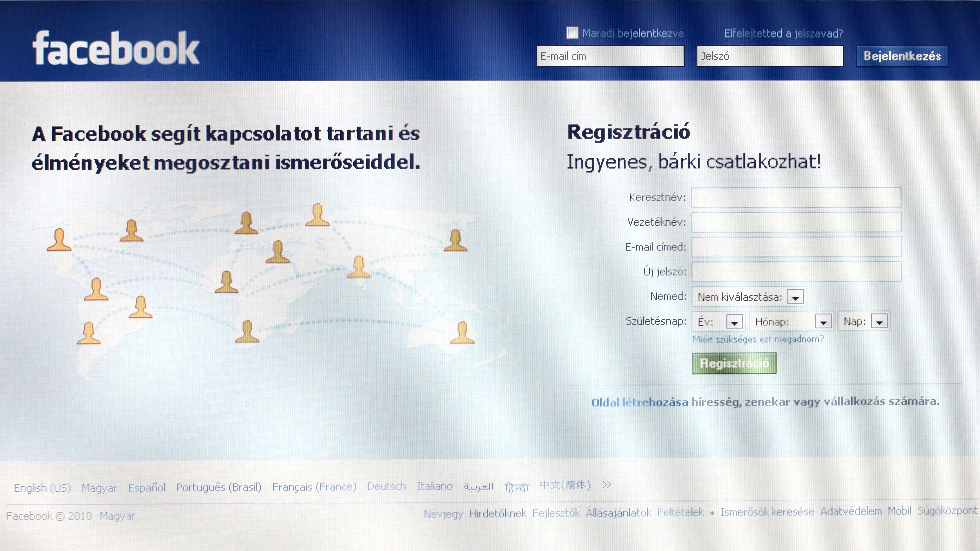Focus the 'Jelszó' login password field
The width and height of the screenshot is (980, 551).
click(x=770, y=56)
